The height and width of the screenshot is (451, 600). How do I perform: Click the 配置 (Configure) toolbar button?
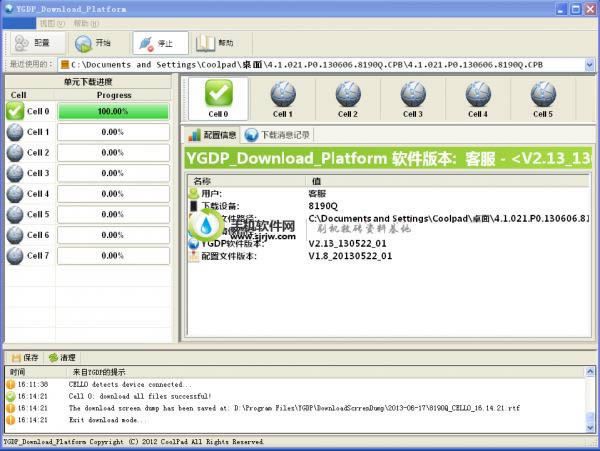point(33,43)
